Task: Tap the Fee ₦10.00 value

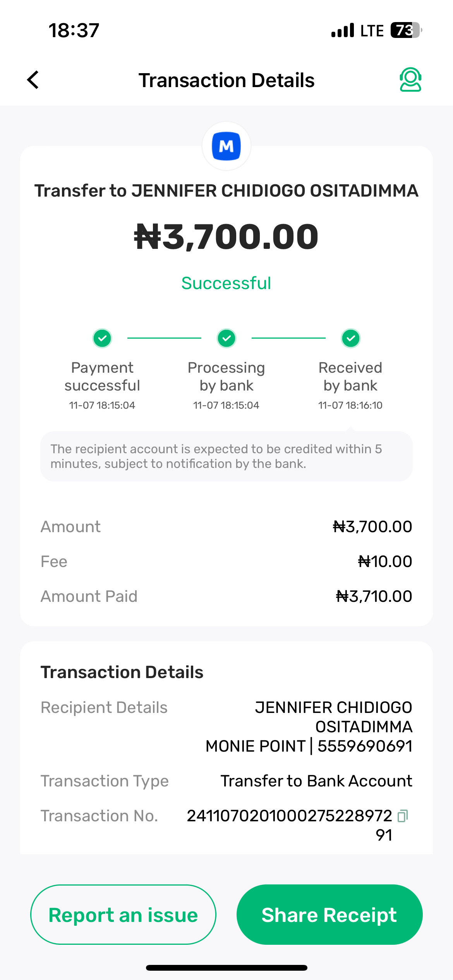Action: (385, 562)
